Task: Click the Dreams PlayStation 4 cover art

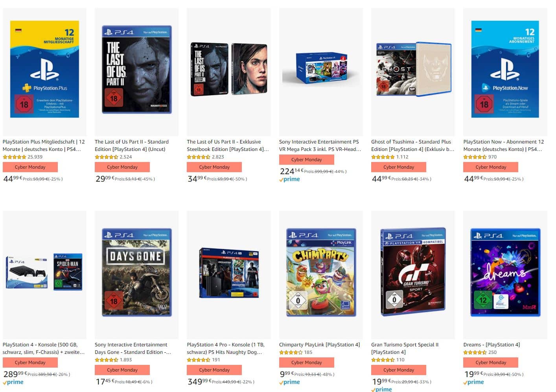Action: 505,272
